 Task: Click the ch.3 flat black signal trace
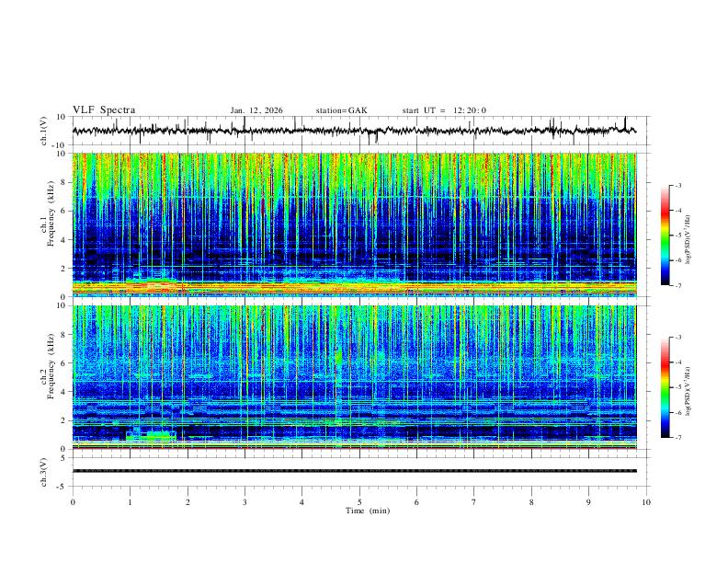(x=354, y=471)
